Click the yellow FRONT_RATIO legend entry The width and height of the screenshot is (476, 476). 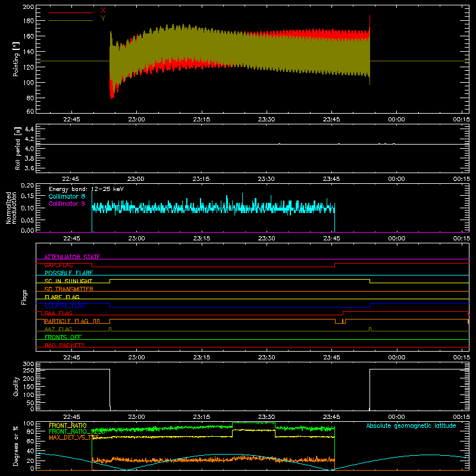(68, 425)
